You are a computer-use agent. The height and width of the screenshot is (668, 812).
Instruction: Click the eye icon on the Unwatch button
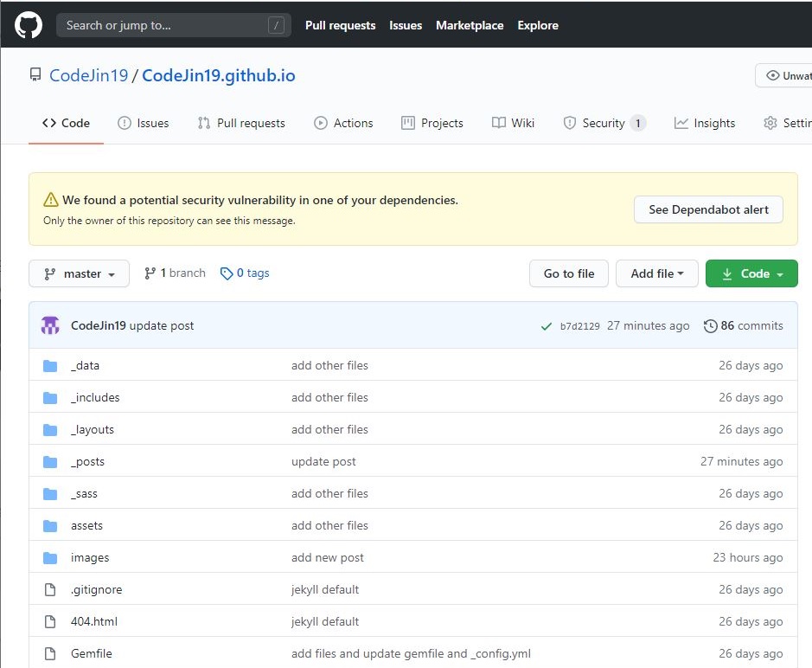pos(772,75)
